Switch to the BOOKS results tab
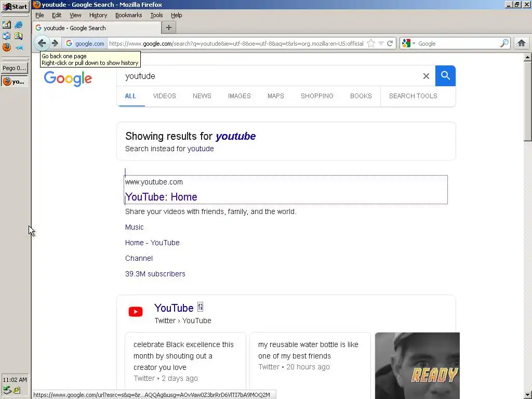 pos(361,96)
